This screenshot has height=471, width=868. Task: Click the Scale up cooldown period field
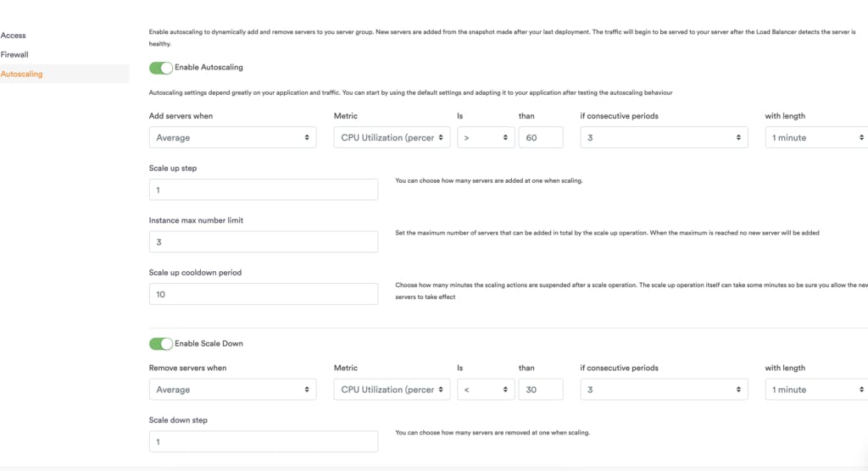(264, 294)
